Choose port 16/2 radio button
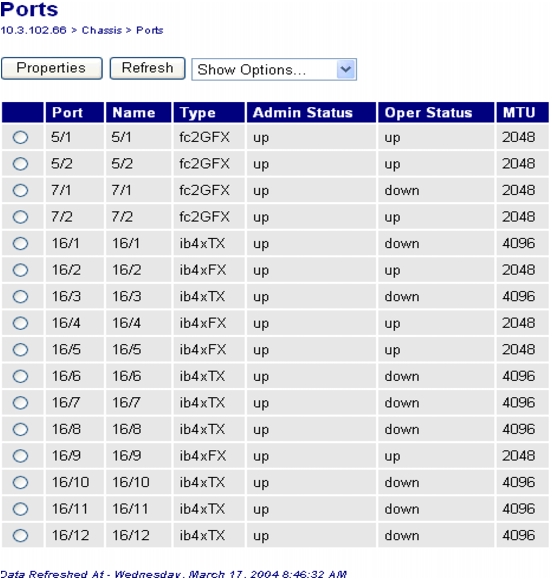Image resolution: width=552 pixels, height=579 pixels. (x=20, y=270)
